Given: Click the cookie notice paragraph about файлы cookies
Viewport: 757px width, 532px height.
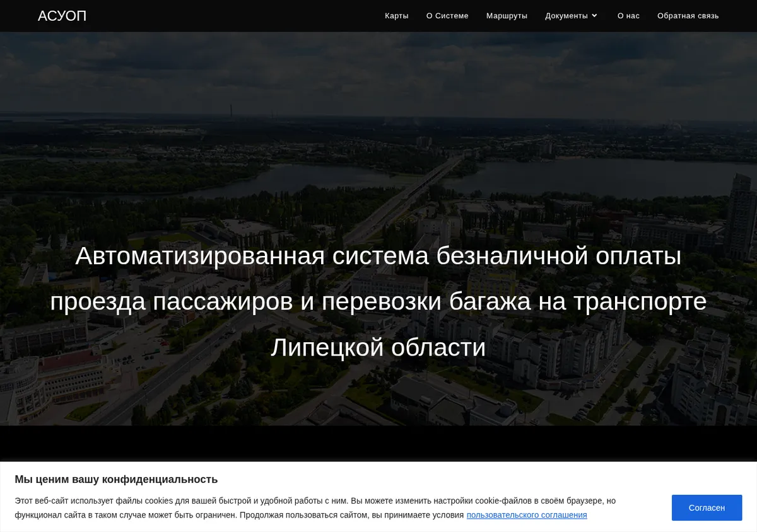Looking at the screenshot, I should click(315, 507).
